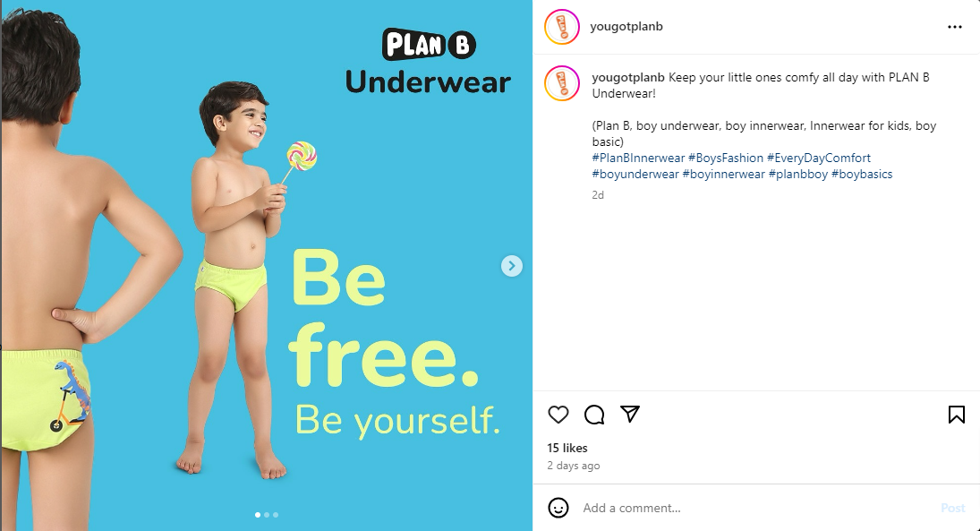Go to the next carousel image arrow
Viewport: 980px width, 531px height.
point(512,266)
